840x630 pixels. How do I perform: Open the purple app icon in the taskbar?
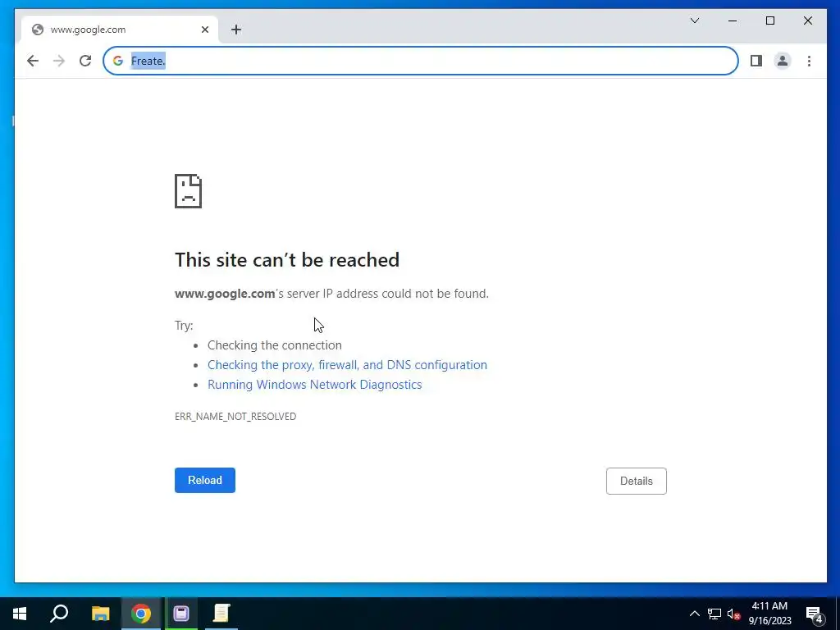click(181, 614)
